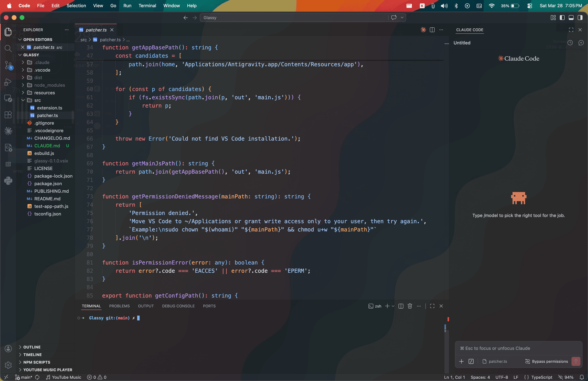Open the Selection menu
The image size is (588, 381).
click(x=76, y=6)
